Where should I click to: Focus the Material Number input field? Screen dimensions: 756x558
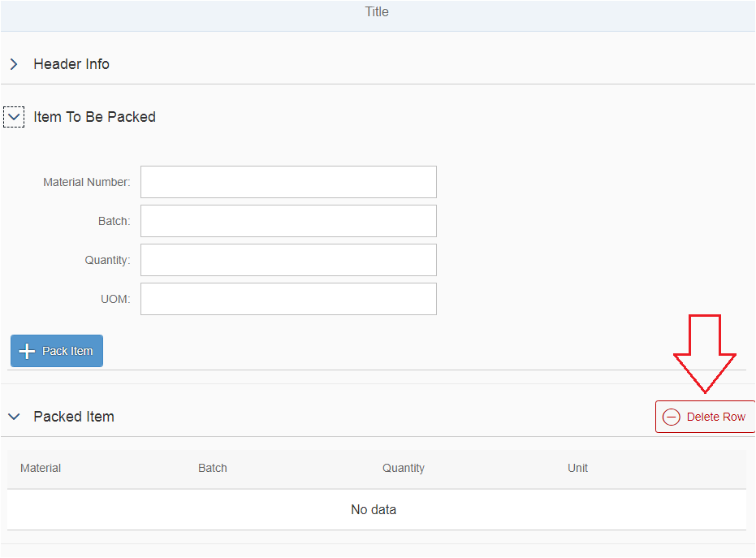[x=288, y=182]
